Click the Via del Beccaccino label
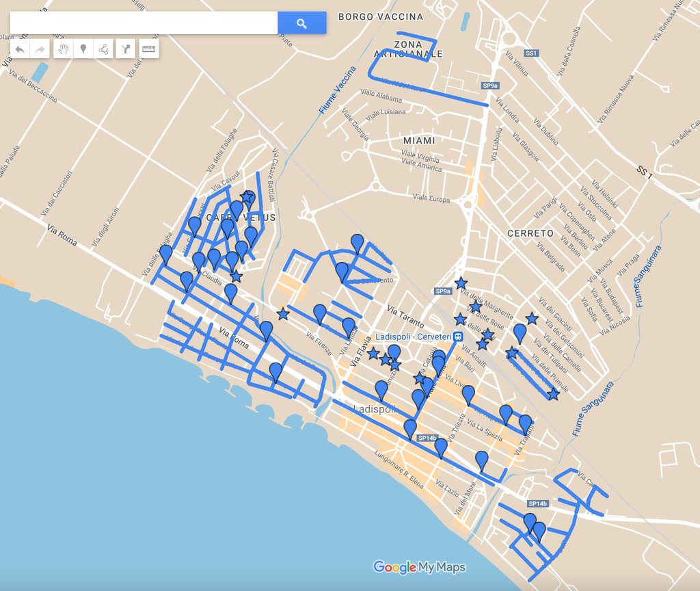 pos(33,86)
